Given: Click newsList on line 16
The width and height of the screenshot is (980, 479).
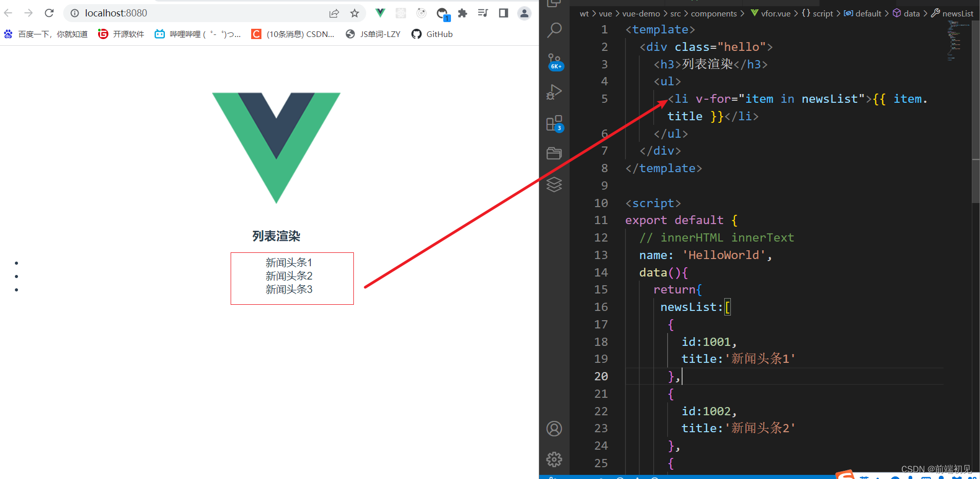Looking at the screenshot, I should (x=688, y=307).
